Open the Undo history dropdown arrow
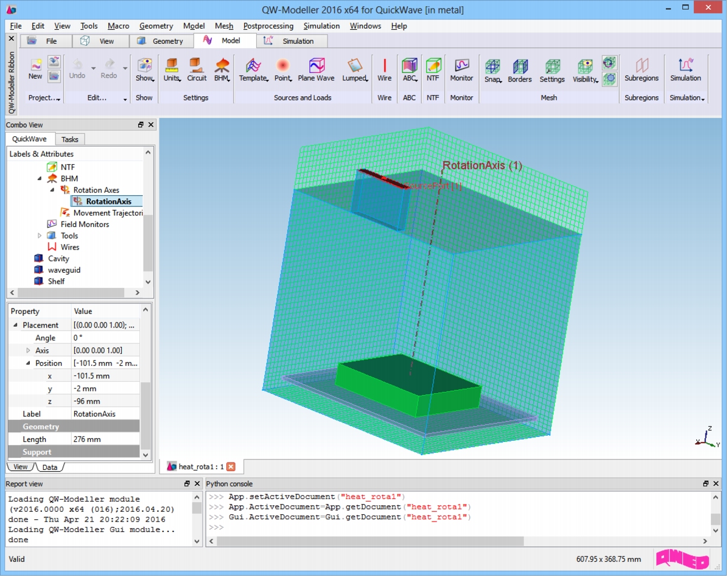Image resolution: width=728 pixels, height=577 pixels. (x=93, y=68)
